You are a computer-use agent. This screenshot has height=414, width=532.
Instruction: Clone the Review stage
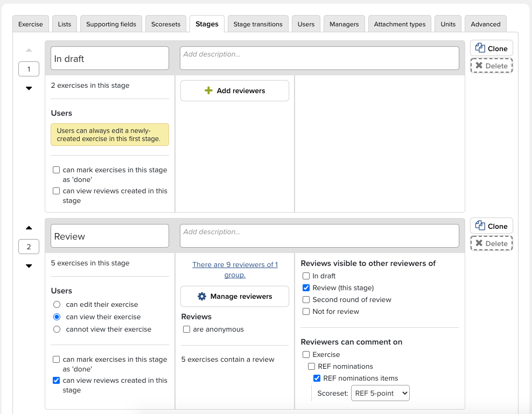[491, 226]
